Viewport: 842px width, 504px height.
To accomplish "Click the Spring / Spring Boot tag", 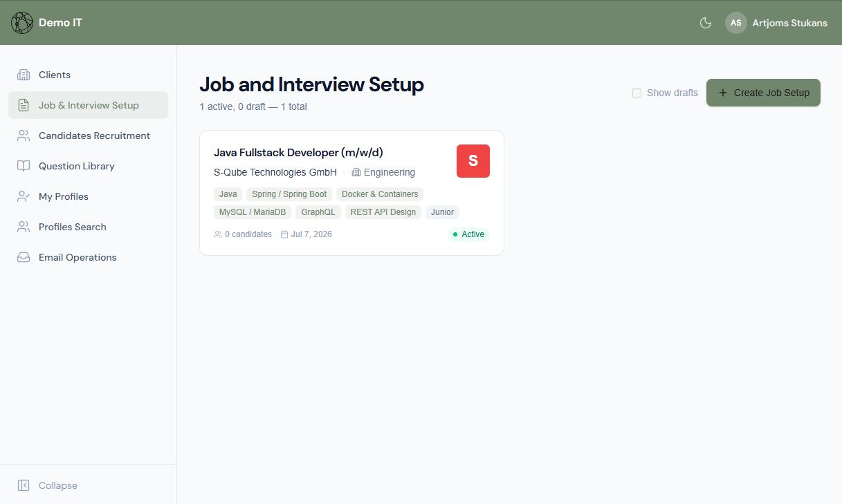I will coord(289,194).
